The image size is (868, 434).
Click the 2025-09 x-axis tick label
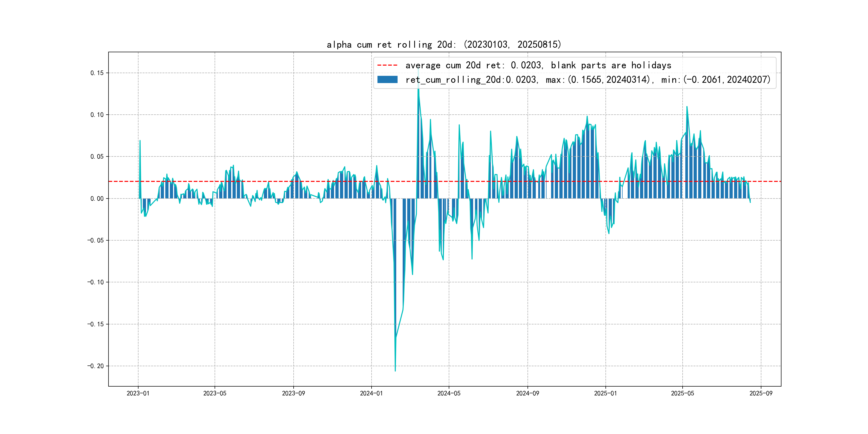(x=761, y=393)
